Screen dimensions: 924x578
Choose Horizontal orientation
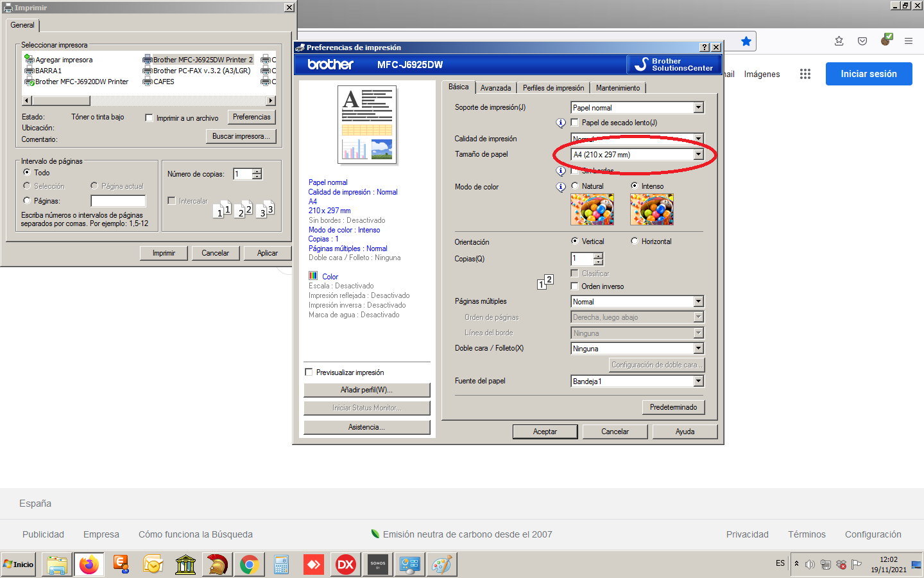point(635,241)
